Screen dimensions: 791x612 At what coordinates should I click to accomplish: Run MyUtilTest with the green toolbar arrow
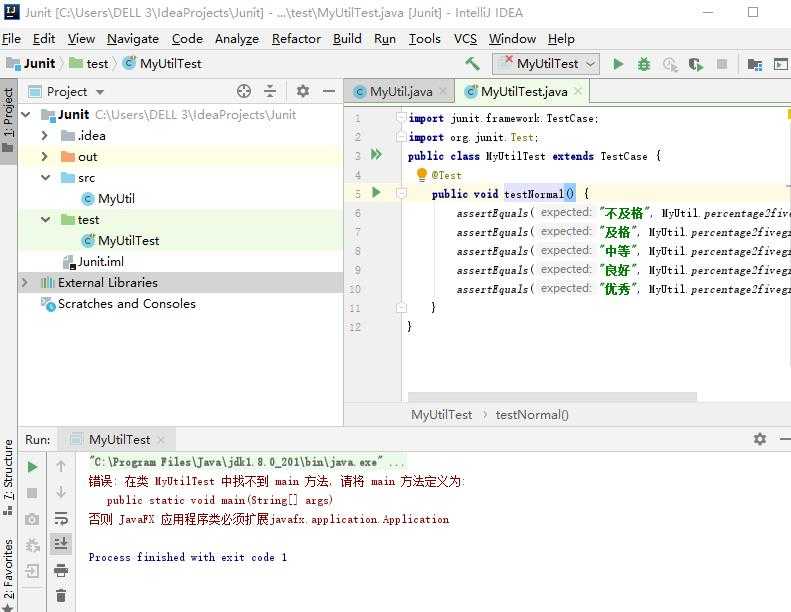[617, 64]
